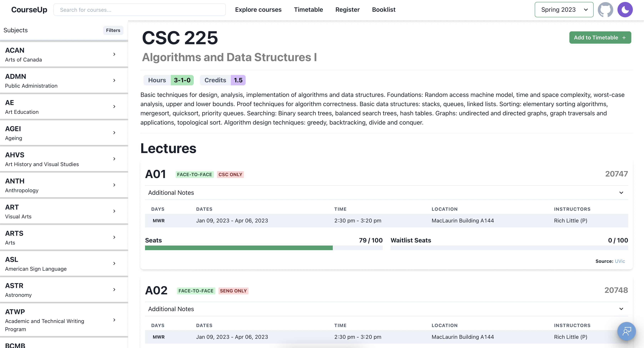Navigate to the Booklist page
This screenshot has width=644, height=348.
[x=384, y=9]
